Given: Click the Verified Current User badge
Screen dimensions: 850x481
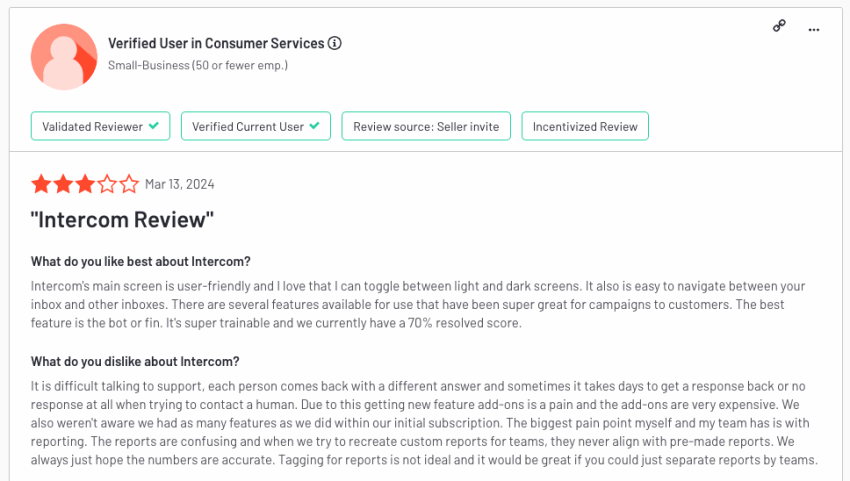Looking at the screenshot, I should pyautogui.click(x=256, y=126).
